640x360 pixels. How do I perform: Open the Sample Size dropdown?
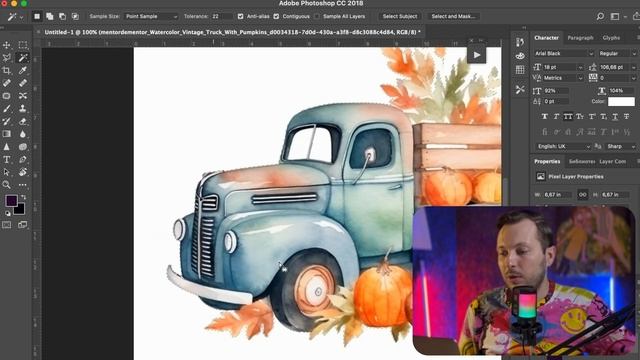point(151,16)
